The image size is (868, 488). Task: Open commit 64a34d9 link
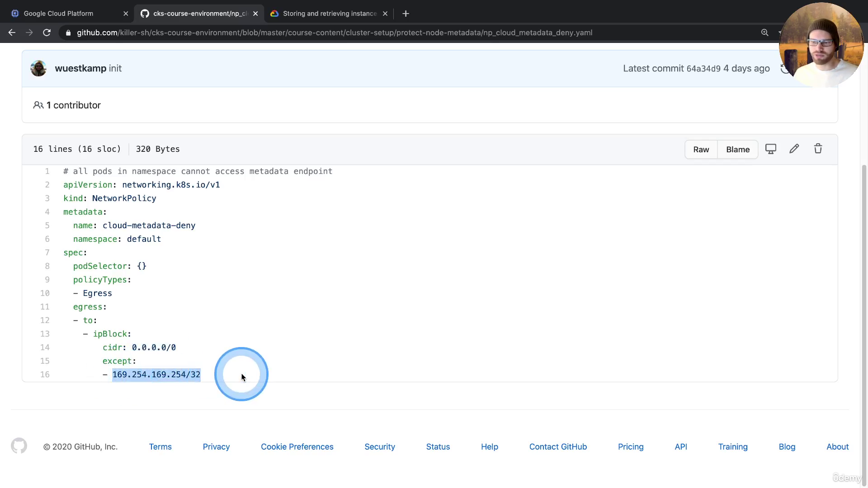(703, 69)
